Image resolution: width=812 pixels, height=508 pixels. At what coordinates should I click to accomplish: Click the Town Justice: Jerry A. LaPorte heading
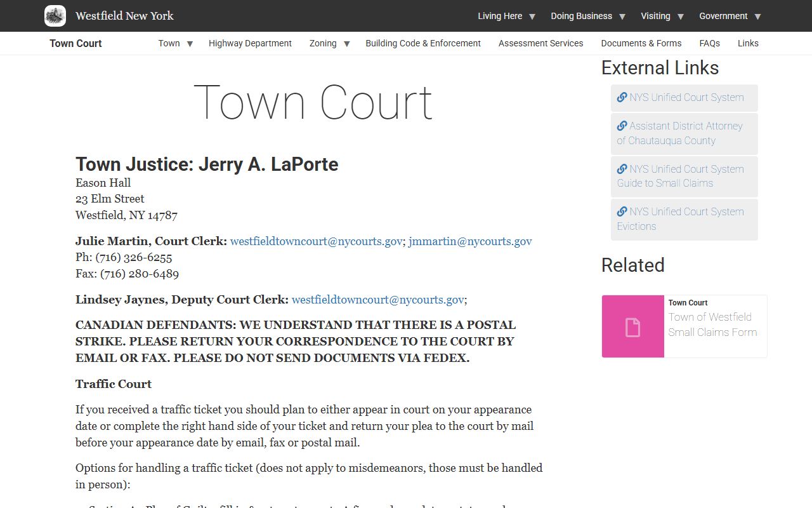207,164
